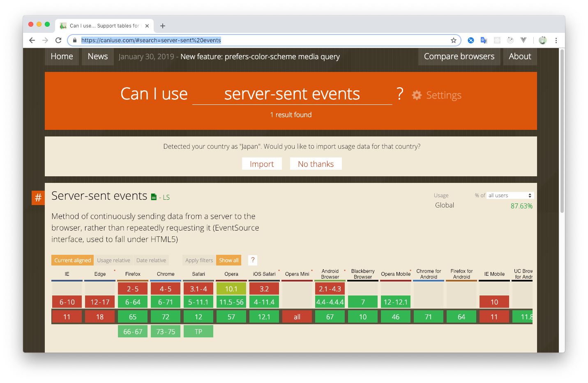
Task: Open the prefers-color-scheme news link
Action: tap(260, 57)
